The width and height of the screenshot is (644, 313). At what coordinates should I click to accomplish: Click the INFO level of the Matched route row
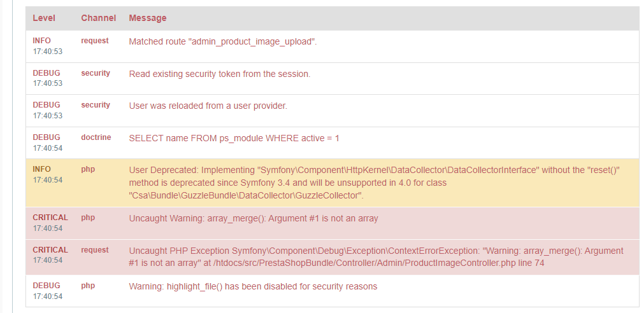(42, 41)
